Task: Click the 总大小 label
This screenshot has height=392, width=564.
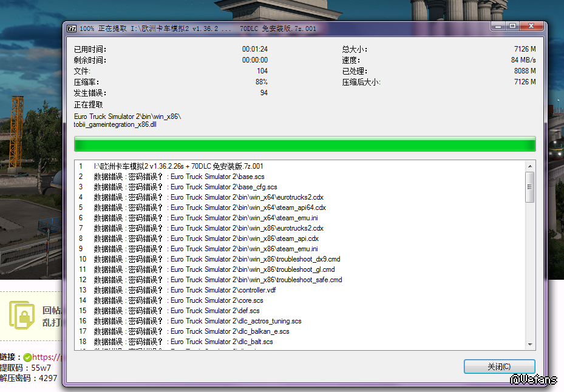Action: (355, 49)
